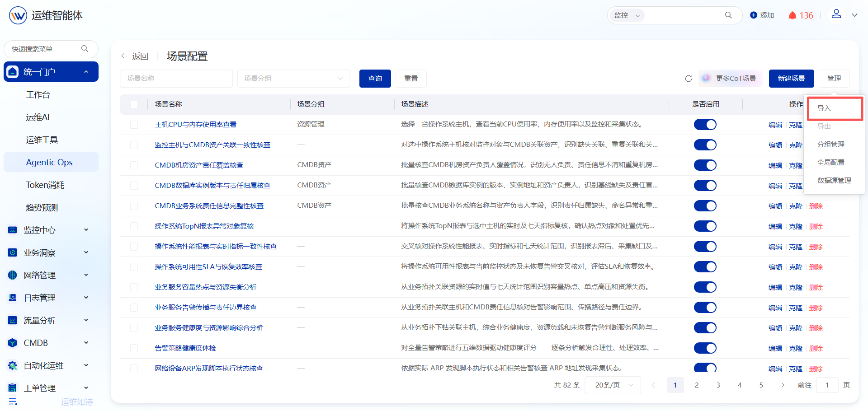
Task: Click the 运维智能体 logo icon
Action: point(18,15)
